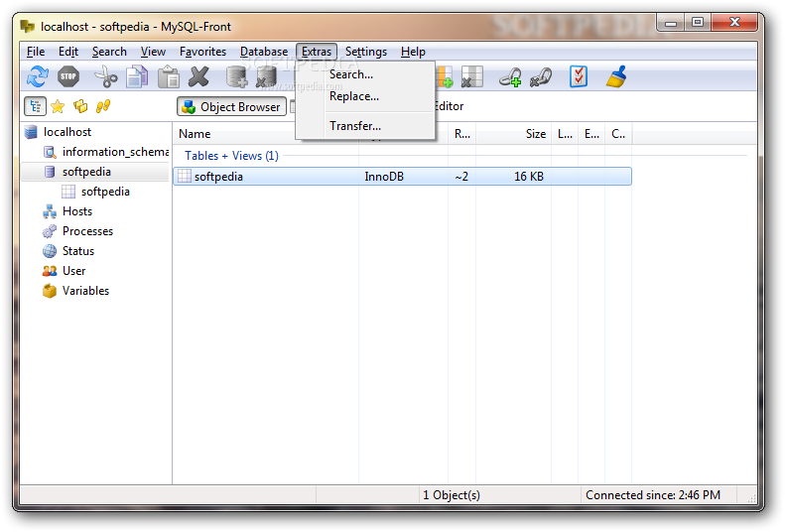Open the Favorites menu
The height and width of the screenshot is (532, 785).
pos(202,52)
